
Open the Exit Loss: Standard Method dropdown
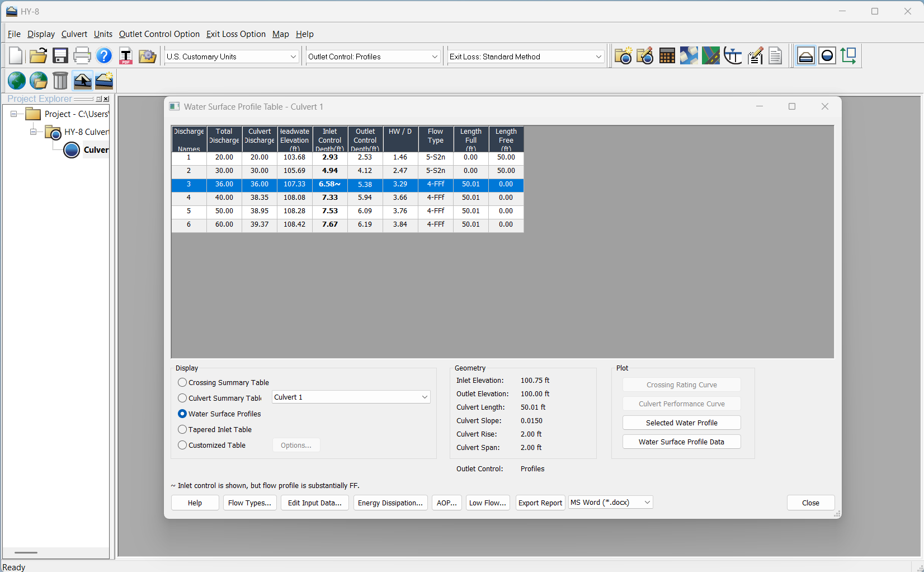(x=526, y=57)
